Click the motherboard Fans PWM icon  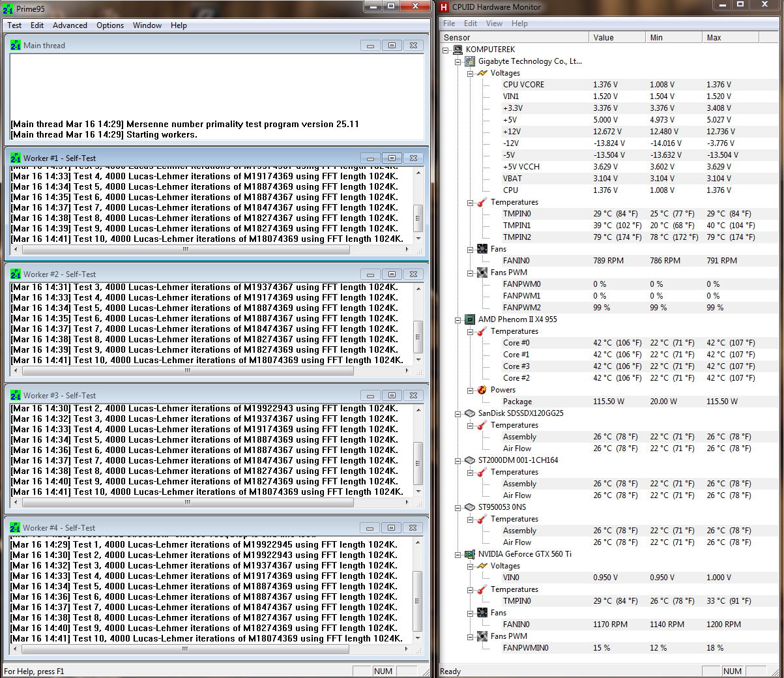pyautogui.click(x=482, y=273)
